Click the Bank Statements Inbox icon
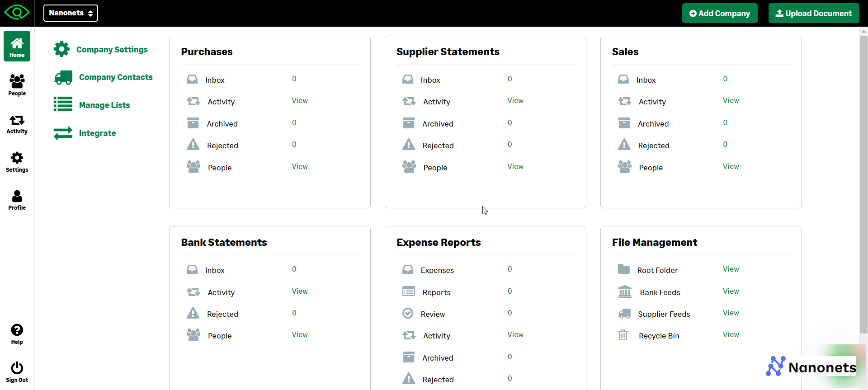Image resolution: width=868 pixels, height=390 pixels. pyautogui.click(x=192, y=270)
